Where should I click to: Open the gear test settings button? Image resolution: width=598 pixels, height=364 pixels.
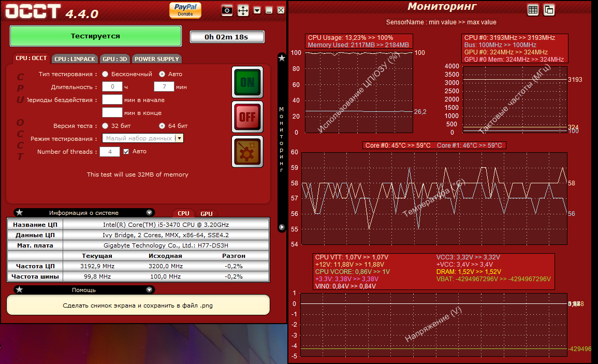pyautogui.click(x=247, y=152)
